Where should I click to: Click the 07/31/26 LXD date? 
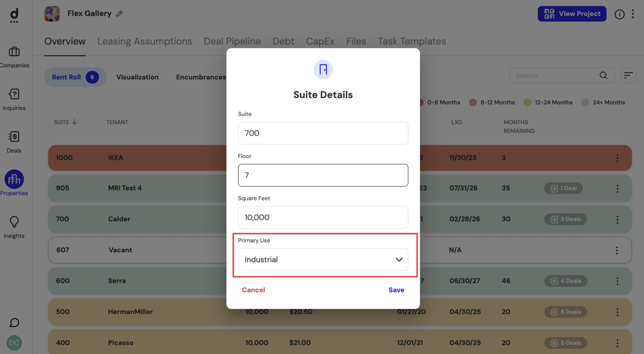coord(463,188)
